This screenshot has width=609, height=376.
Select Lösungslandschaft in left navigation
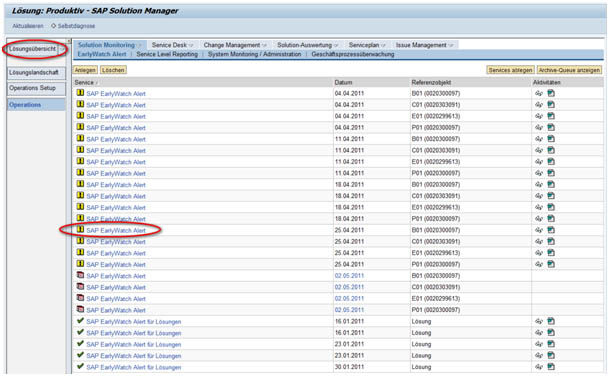point(36,73)
